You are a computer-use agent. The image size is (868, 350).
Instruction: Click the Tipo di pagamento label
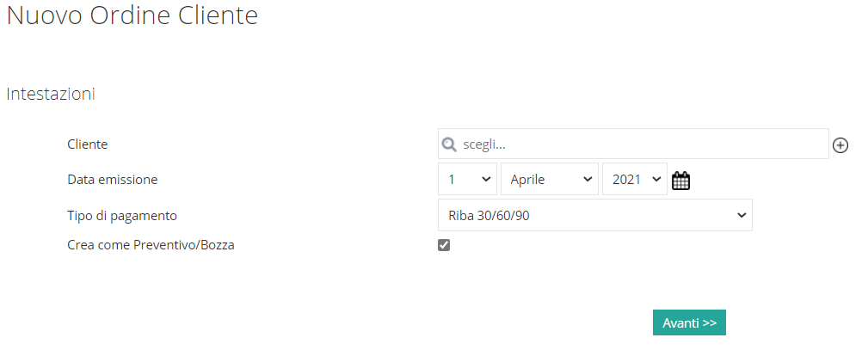[x=122, y=216]
